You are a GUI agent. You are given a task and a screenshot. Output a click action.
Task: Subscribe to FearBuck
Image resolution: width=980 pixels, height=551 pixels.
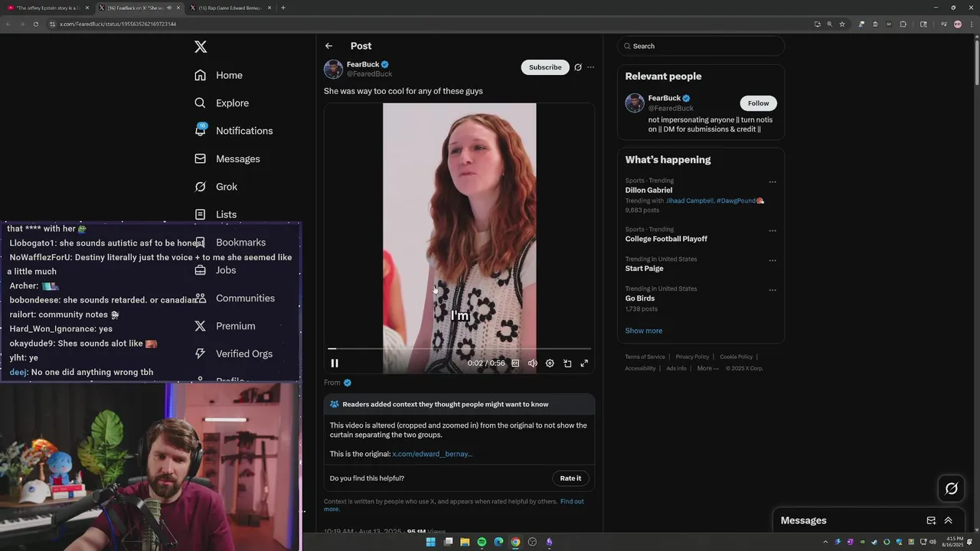(x=545, y=67)
